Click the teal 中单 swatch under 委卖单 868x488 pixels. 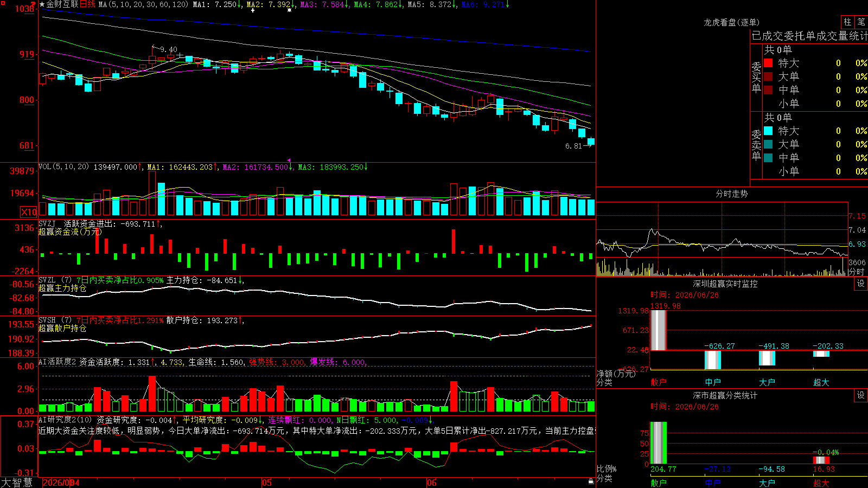[x=768, y=158]
